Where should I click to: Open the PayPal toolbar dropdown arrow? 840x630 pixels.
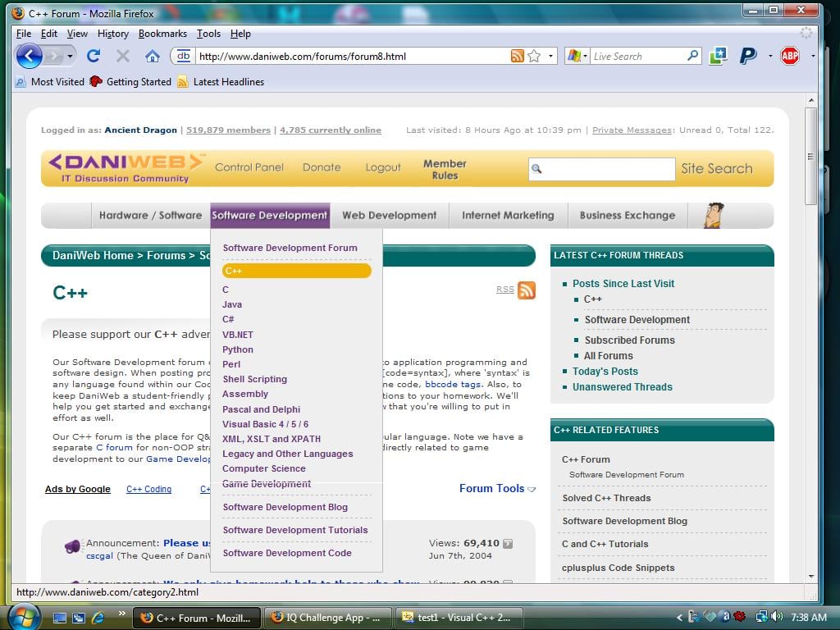[x=770, y=56]
